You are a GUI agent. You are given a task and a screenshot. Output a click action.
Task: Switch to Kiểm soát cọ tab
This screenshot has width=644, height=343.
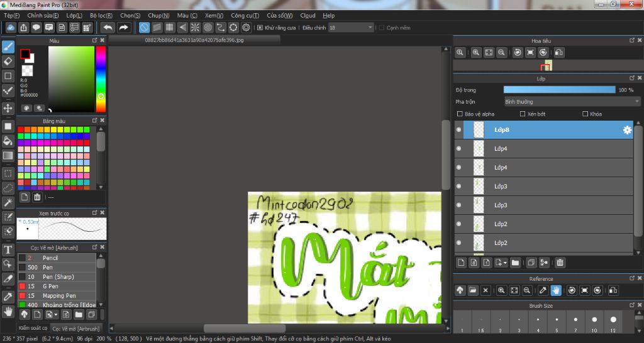33,328
